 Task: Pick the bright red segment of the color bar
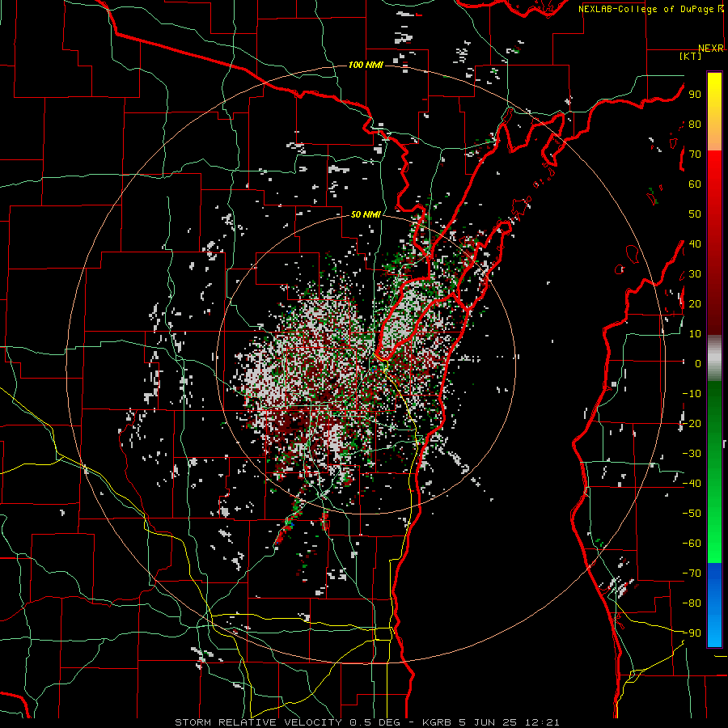pyautogui.click(x=714, y=170)
